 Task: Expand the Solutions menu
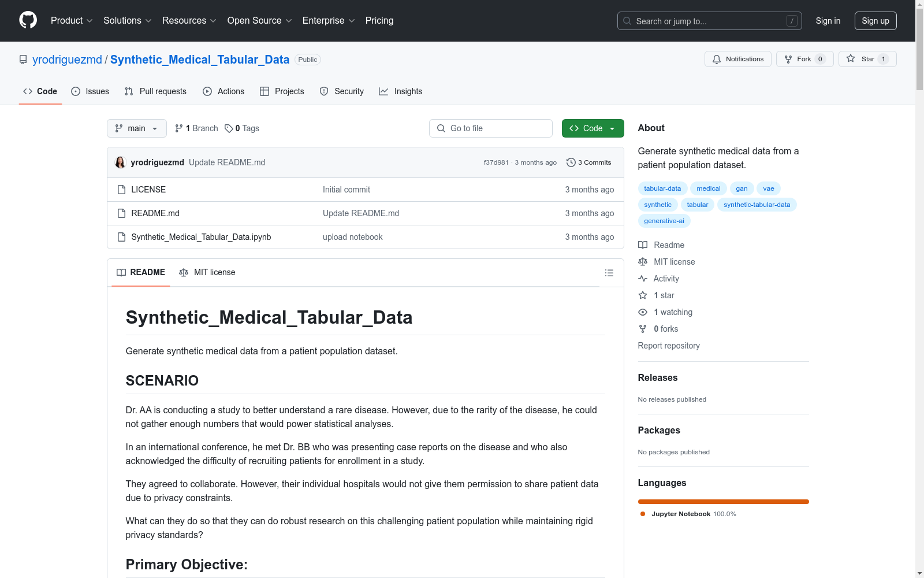click(128, 21)
